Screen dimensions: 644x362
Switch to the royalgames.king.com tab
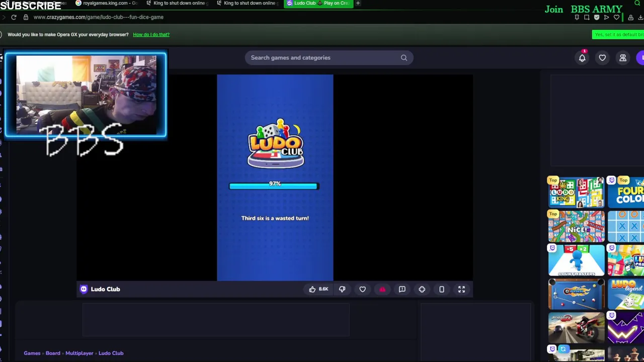[x=106, y=3]
